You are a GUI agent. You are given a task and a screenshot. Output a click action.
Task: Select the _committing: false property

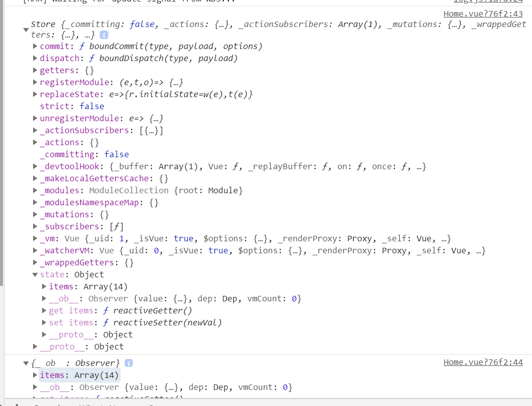(x=85, y=154)
